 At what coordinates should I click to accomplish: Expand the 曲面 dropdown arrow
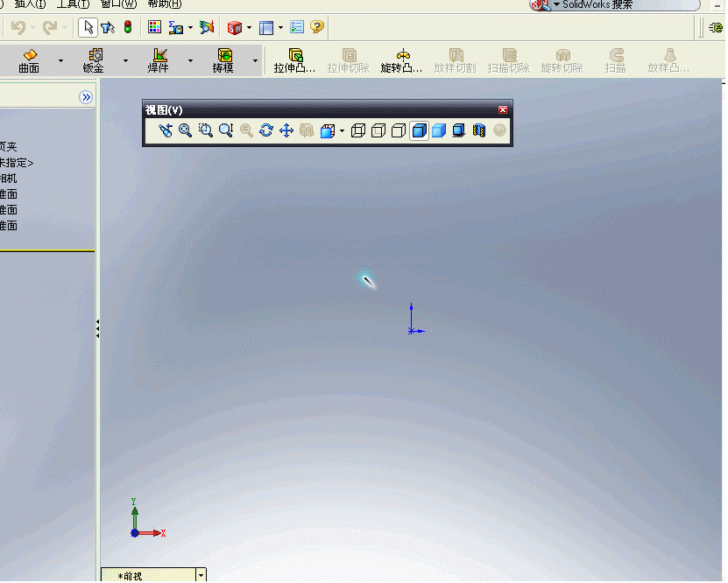click(60, 60)
